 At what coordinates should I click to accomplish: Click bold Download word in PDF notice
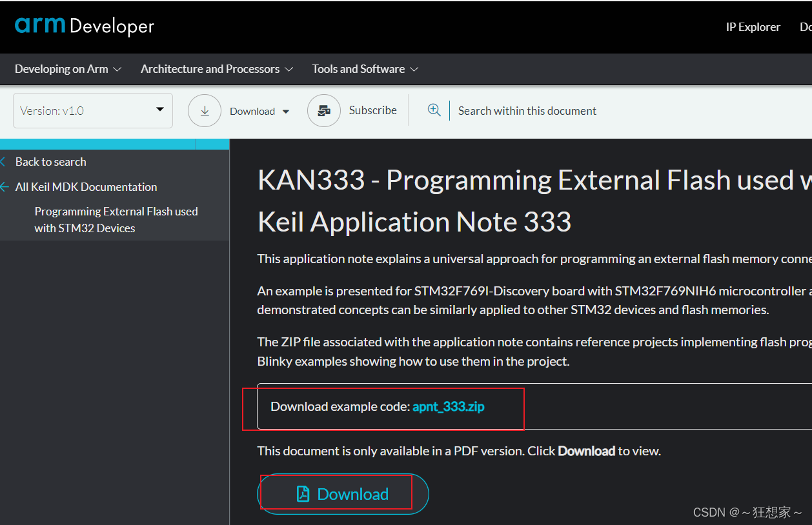[586, 451]
